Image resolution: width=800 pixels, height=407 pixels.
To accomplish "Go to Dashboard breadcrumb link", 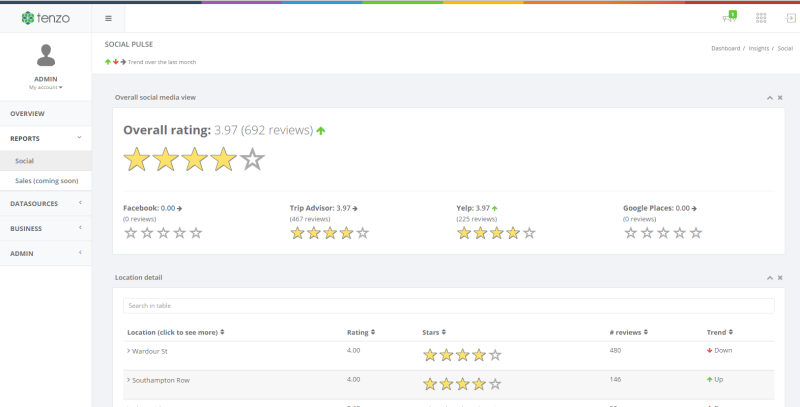I will click(x=726, y=48).
